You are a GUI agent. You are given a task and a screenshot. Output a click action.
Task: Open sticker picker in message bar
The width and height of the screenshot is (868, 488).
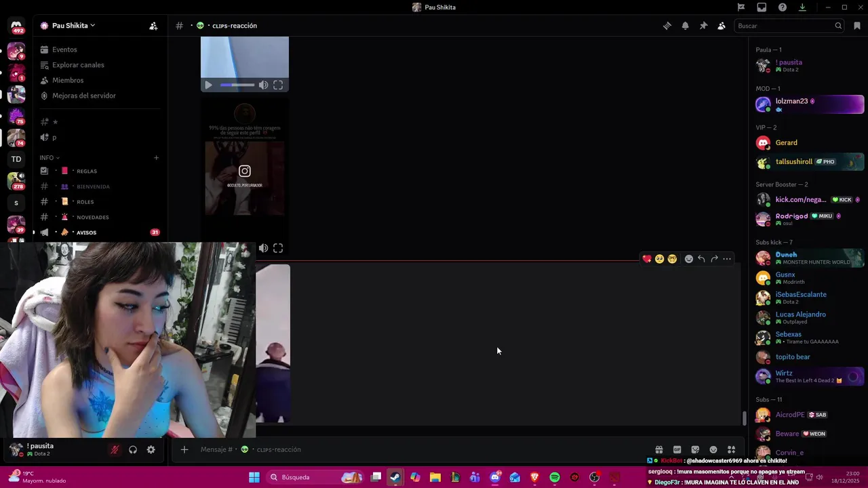(x=695, y=449)
